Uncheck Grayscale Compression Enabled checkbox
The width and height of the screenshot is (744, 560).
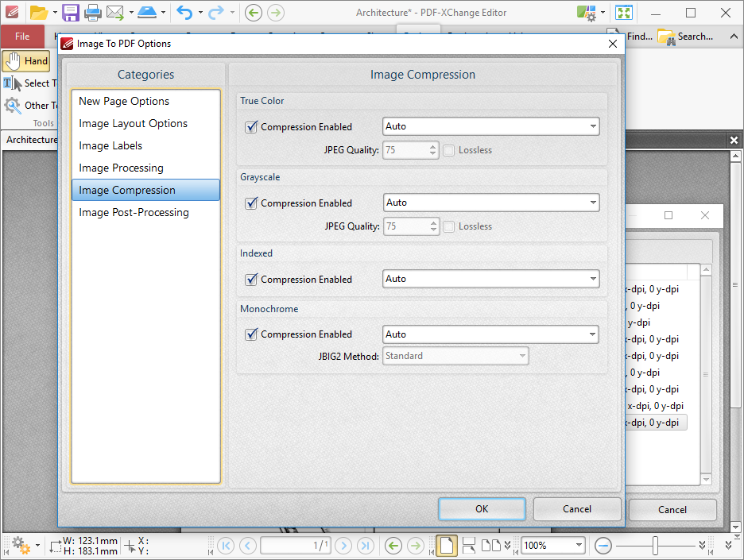(x=251, y=203)
